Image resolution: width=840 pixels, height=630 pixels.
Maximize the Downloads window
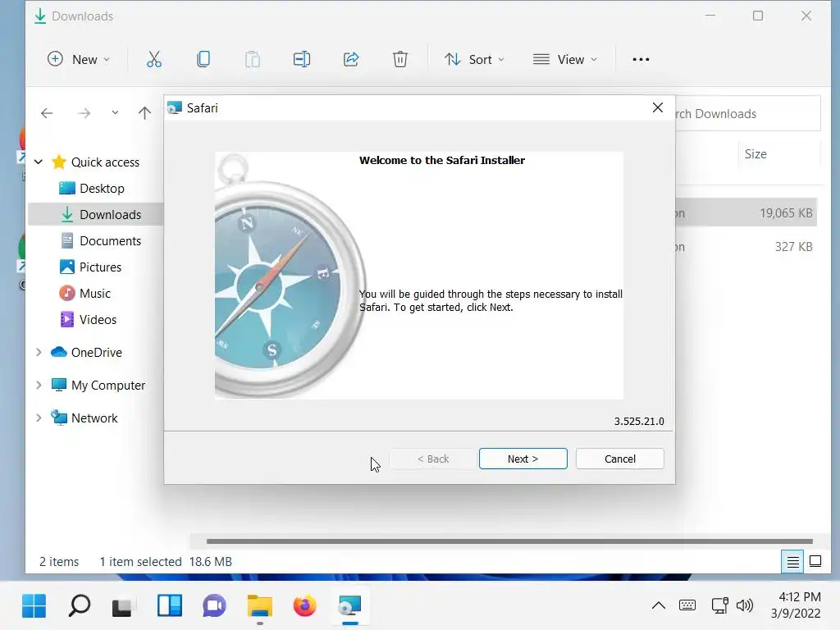tap(758, 16)
